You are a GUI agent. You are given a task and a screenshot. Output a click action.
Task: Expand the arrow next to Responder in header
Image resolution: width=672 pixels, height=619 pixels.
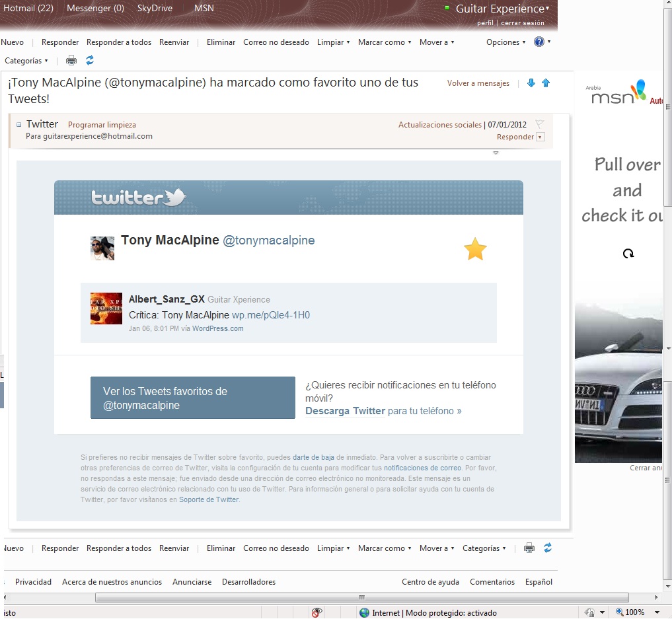pos(541,137)
